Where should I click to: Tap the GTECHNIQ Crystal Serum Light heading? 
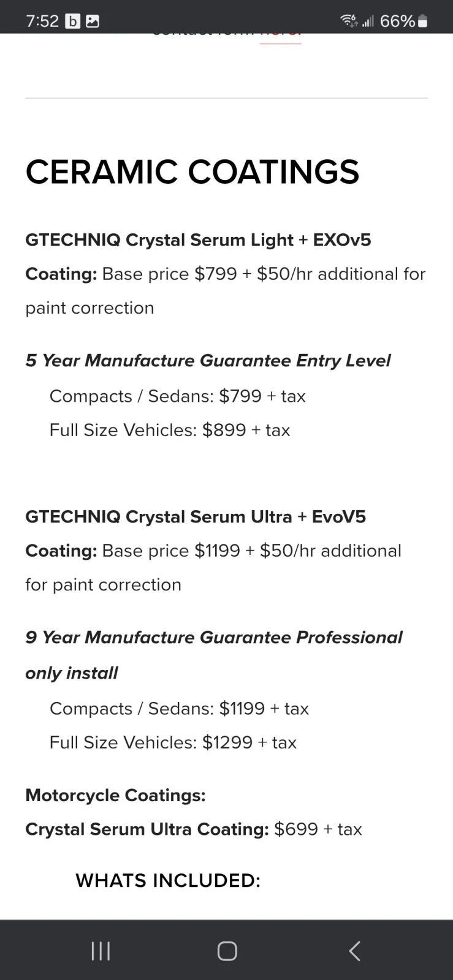click(198, 240)
